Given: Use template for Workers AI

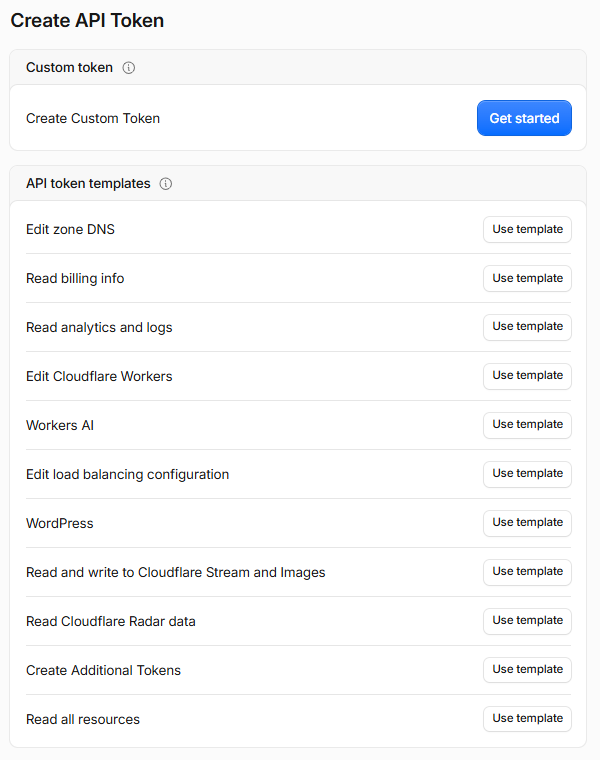Looking at the screenshot, I should point(527,425).
